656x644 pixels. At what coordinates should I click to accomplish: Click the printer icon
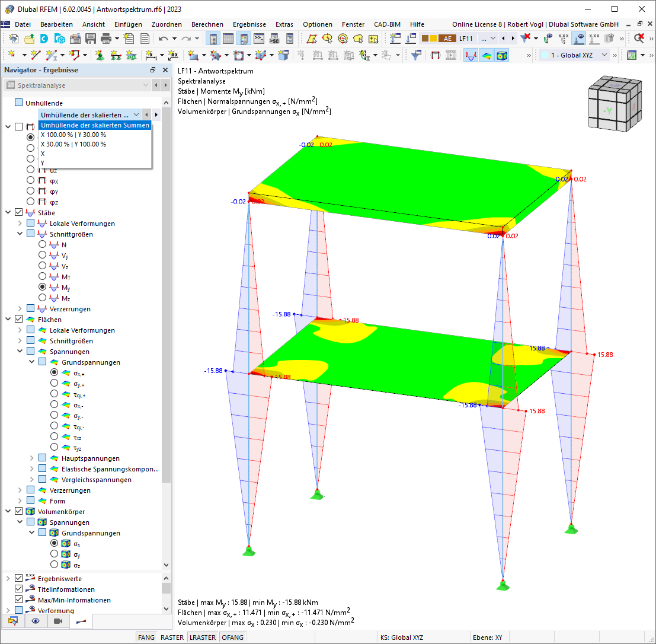tap(106, 39)
